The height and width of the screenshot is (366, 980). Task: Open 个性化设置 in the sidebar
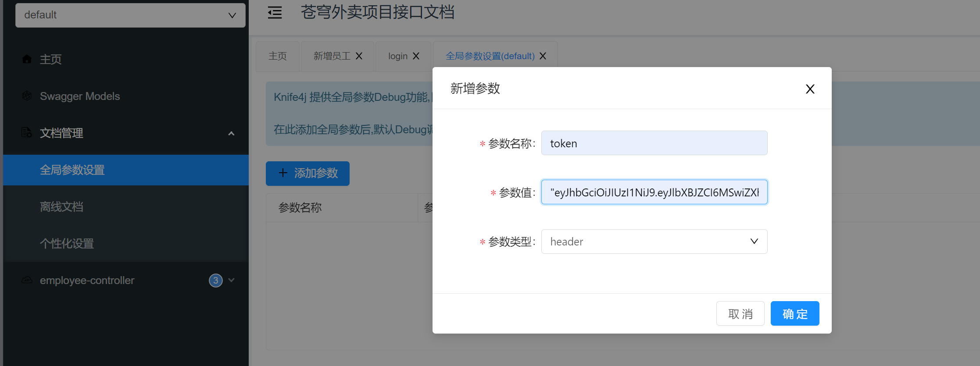click(x=67, y=243)
